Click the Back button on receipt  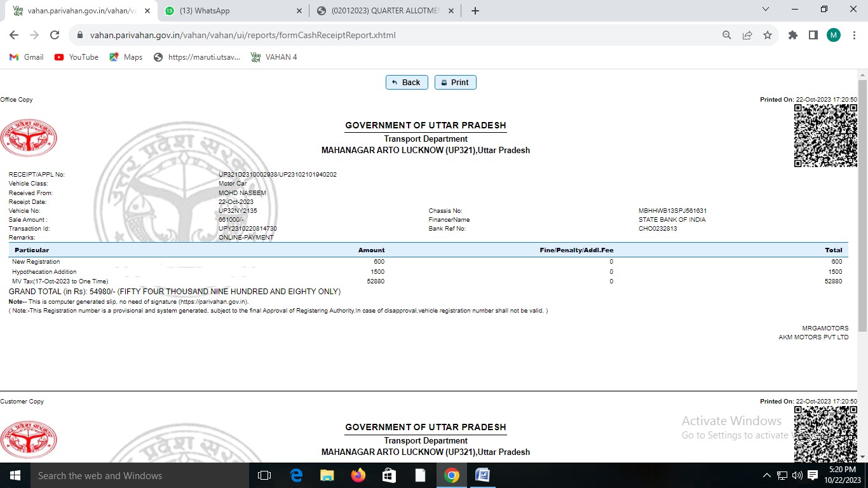tap(407, 83)
